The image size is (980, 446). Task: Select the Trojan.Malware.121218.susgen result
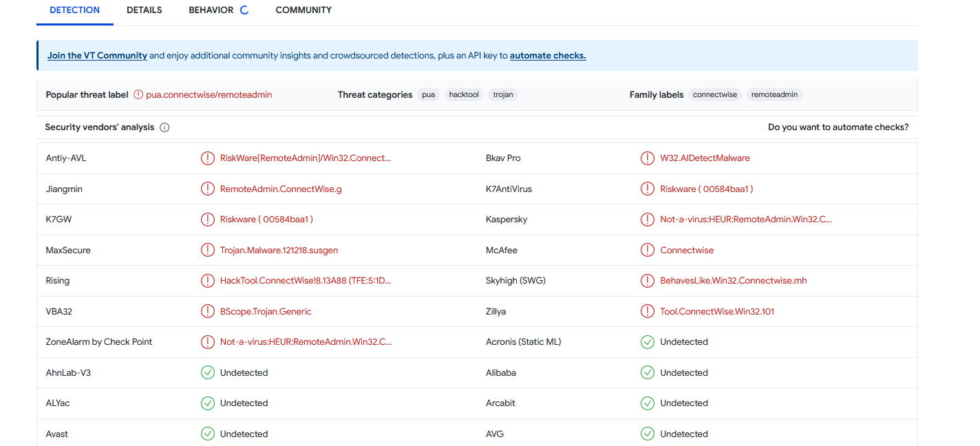(x=279, y=251)
